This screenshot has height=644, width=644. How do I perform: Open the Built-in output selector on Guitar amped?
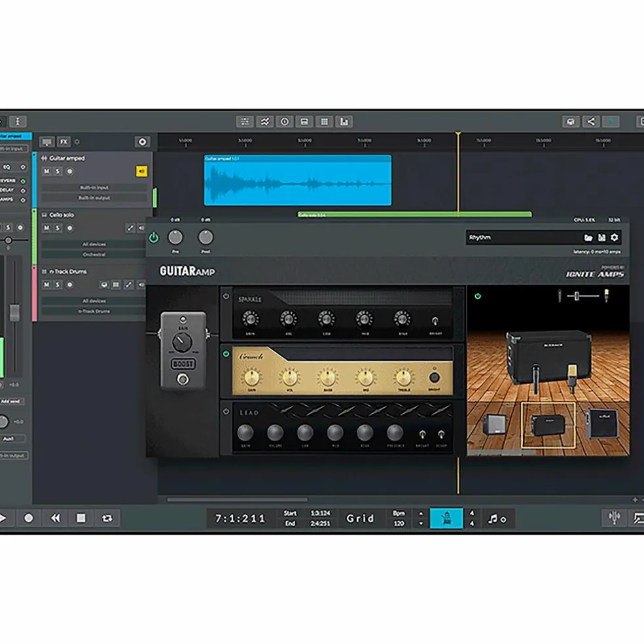94,198
